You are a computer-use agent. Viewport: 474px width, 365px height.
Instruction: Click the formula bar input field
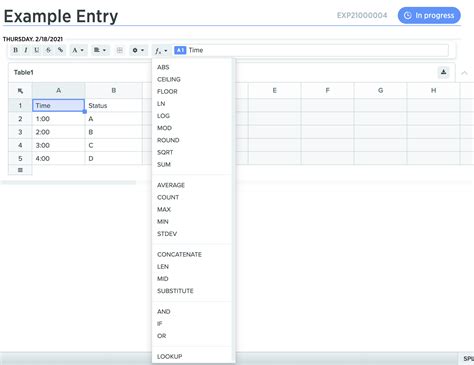click(x=311, y=50)
